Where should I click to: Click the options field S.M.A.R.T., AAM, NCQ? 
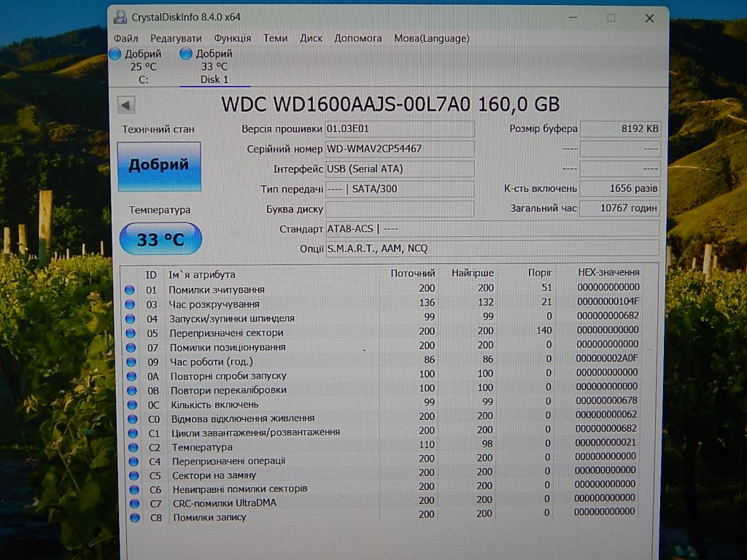point(492,248)
